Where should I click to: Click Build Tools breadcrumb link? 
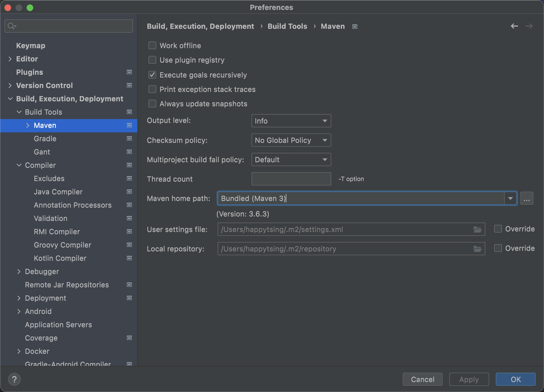click(x=287, y=26)
